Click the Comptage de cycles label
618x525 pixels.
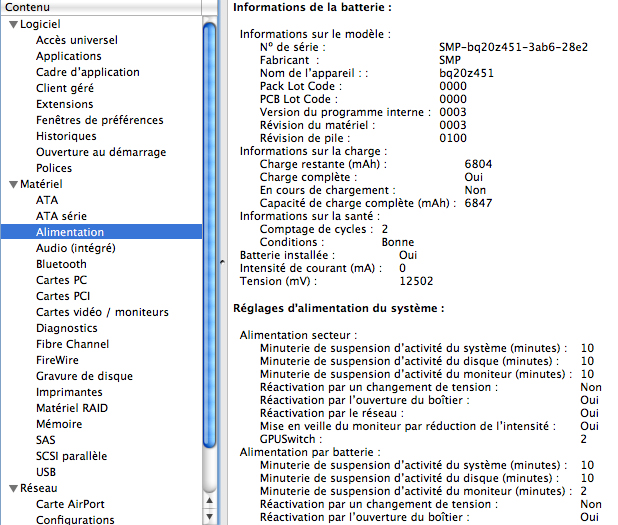[x=316, y=229]
